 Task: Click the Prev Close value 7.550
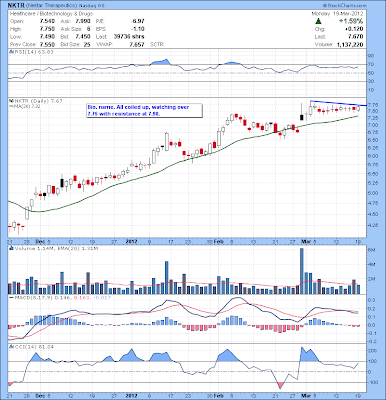pyautogui.click(x=47, y=44)
